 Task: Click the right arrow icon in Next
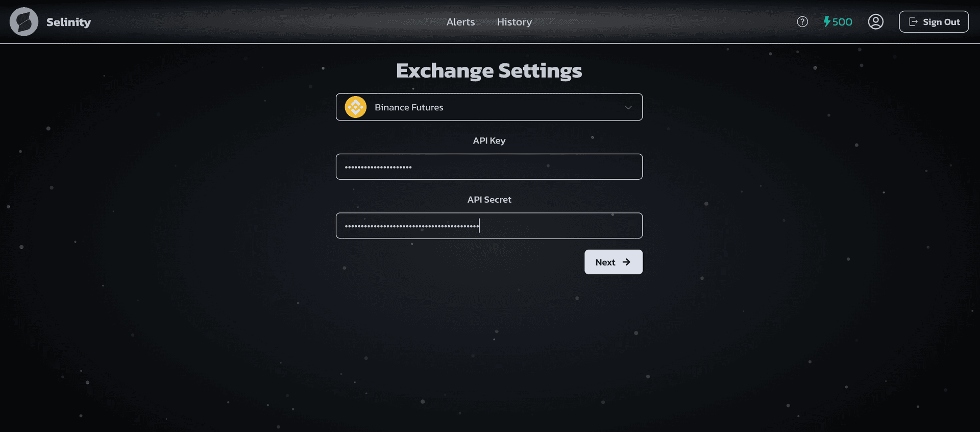point(626,262)
